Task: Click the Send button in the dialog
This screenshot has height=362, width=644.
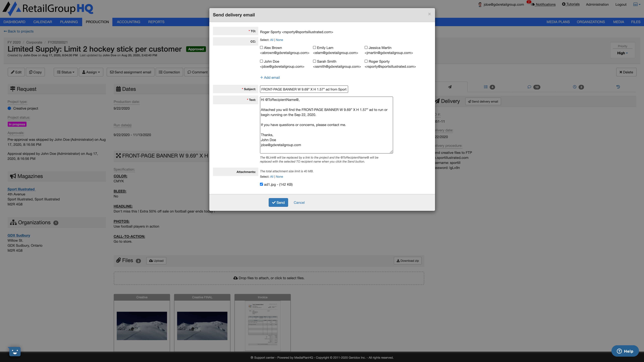Action: (x=278, y=202)
